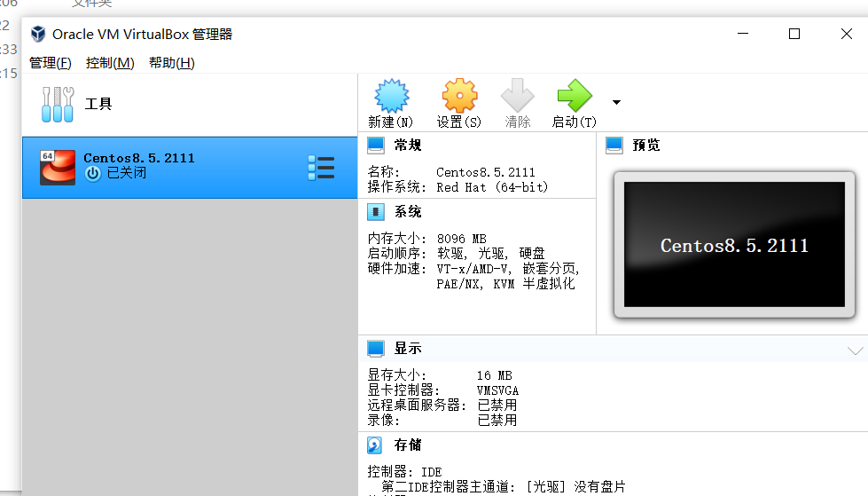The image size is (868, 496).
Task: Click the 常规 section monitor icon
Action: pos(375,146)
